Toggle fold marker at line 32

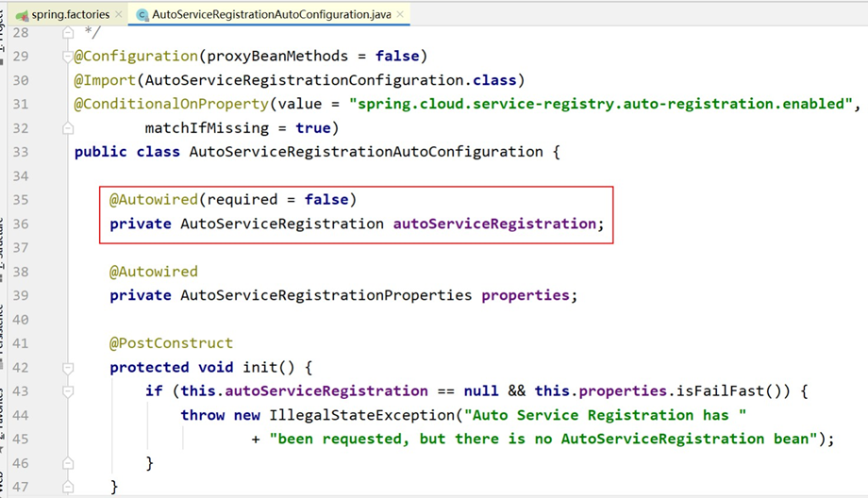click(x=68, y=128)
